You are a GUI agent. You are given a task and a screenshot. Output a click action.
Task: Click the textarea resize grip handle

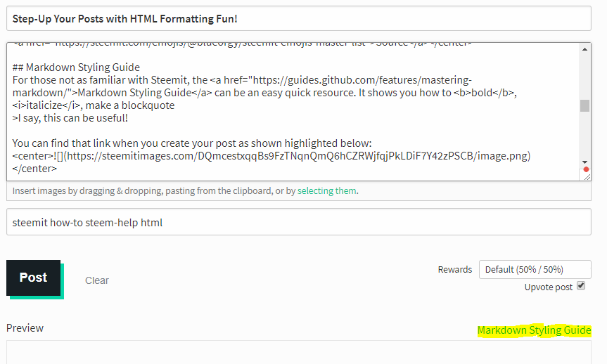click(587, 177)
